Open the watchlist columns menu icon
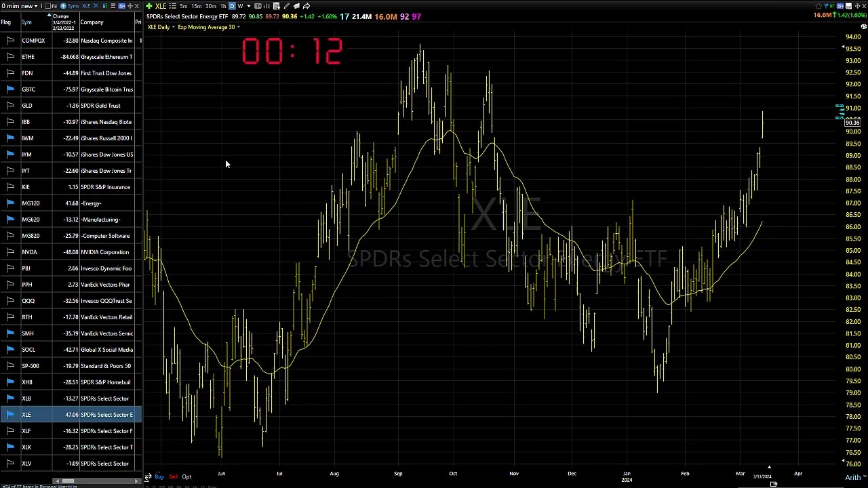The height and width of the screenshot is (488, 868). [x=113, y=6]
